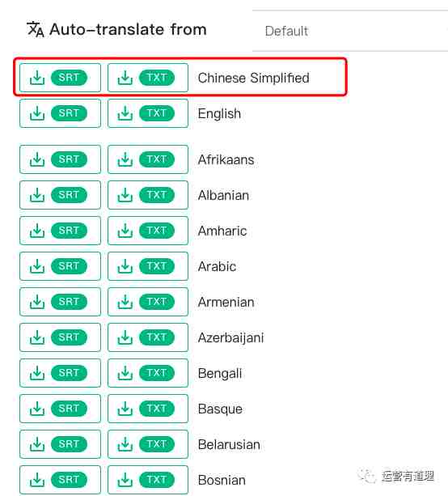This screenshot has height=496, width=448.
Task: Download Arabic TXT transcript
Action: point(148,266)
